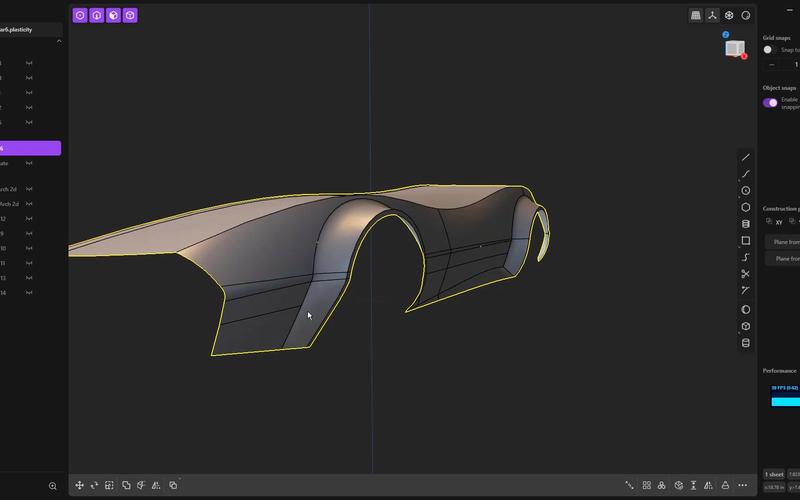Select face selection mode icon

(113, 15)
